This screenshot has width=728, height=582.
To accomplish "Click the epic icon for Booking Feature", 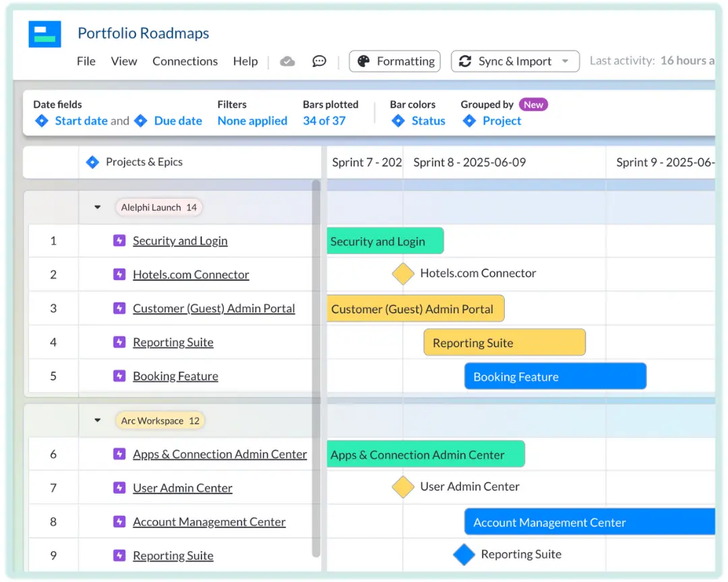I will [119, 375].
